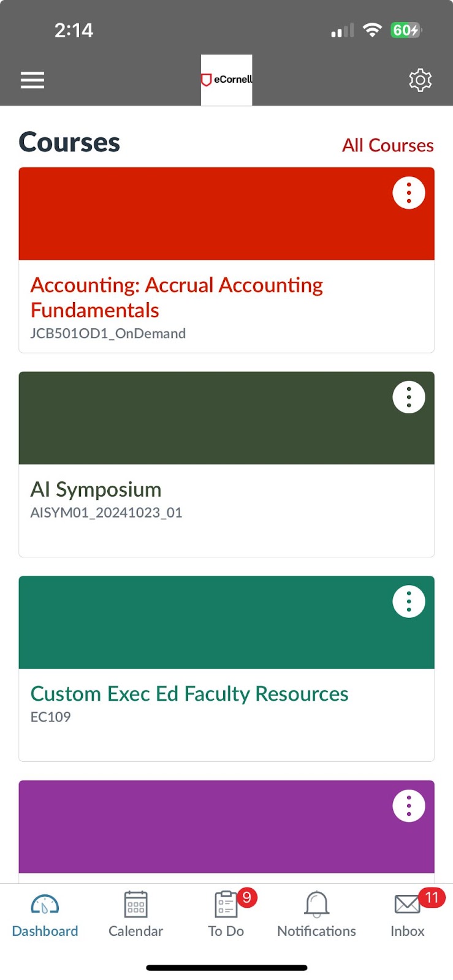Open options for Accounting course card
This screenshot has width=453, height=980.
[409, 193]
